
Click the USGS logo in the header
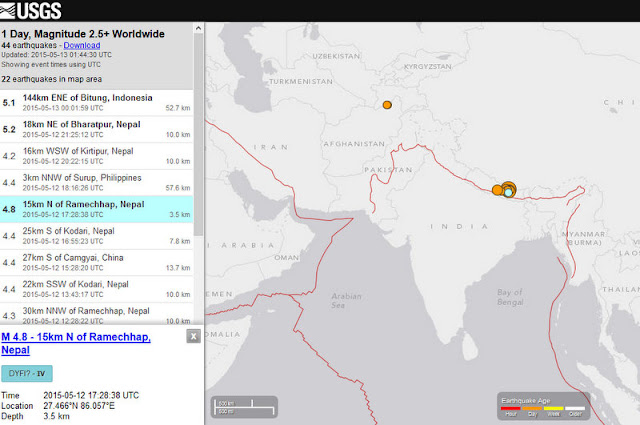[x=31, y=11]
